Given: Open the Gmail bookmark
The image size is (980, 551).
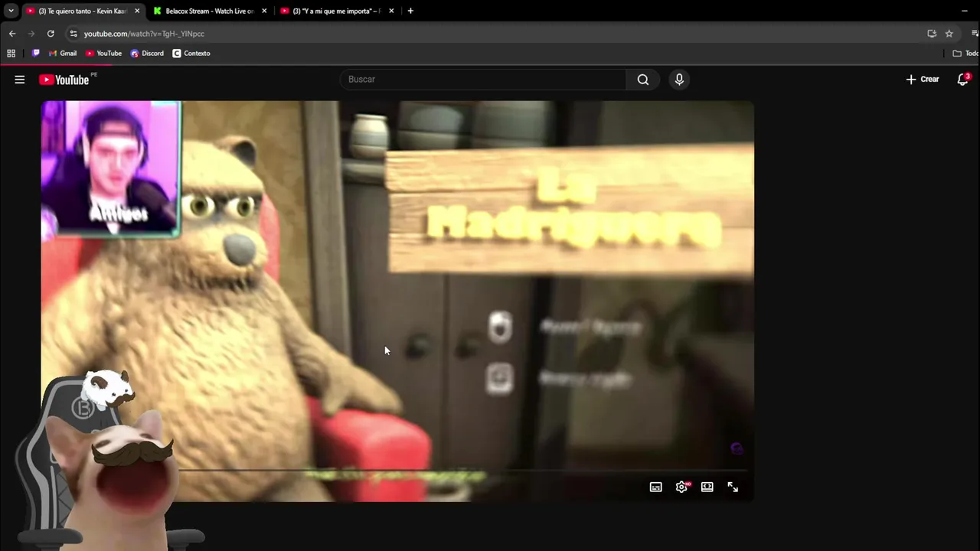Looking at the screenshot, I should [63, 54].
